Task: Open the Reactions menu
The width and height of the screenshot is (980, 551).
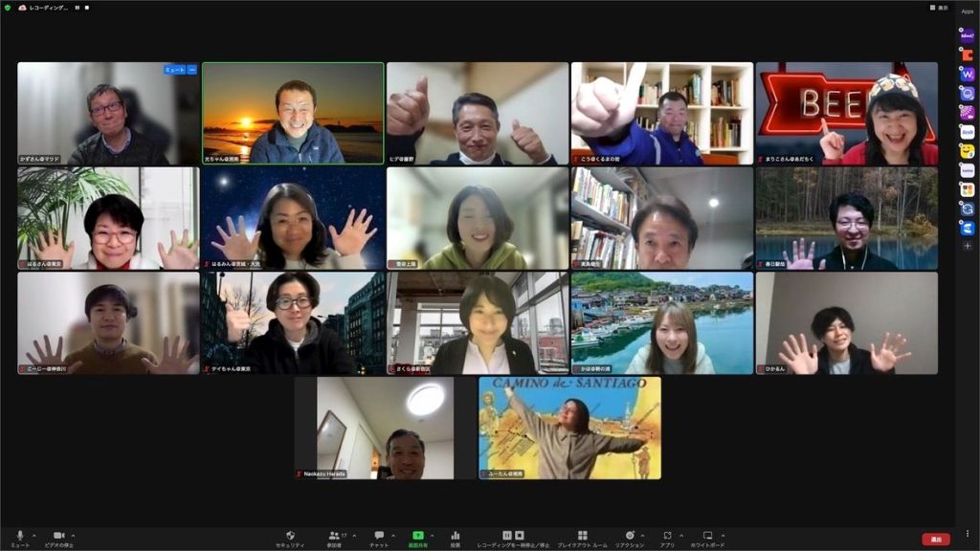Action: pyautogui.click(x=629, y=537)
